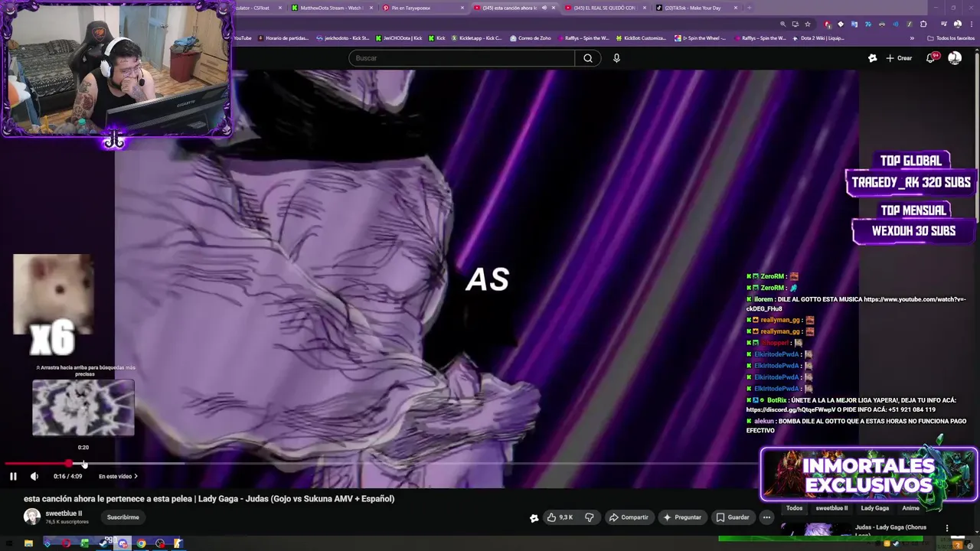Close the 'esta canción ahora' tab

[554, 8]
